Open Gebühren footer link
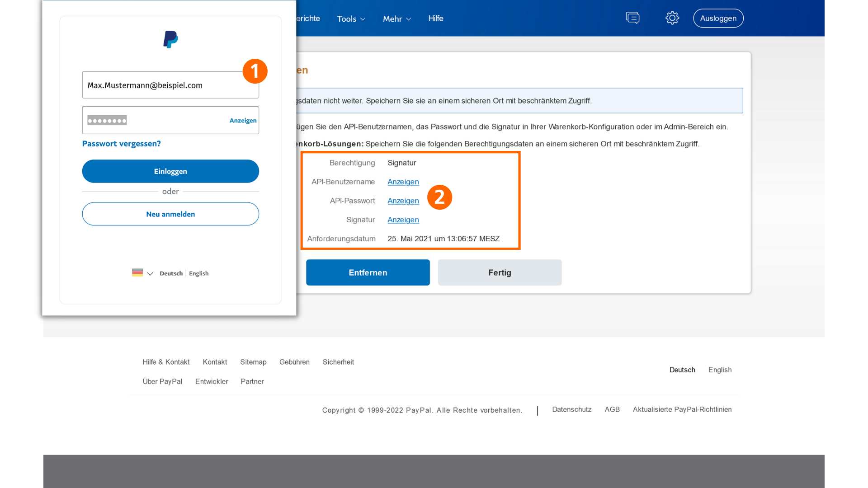Viewport: 868px width, 488px height. [x=294, y=362]
